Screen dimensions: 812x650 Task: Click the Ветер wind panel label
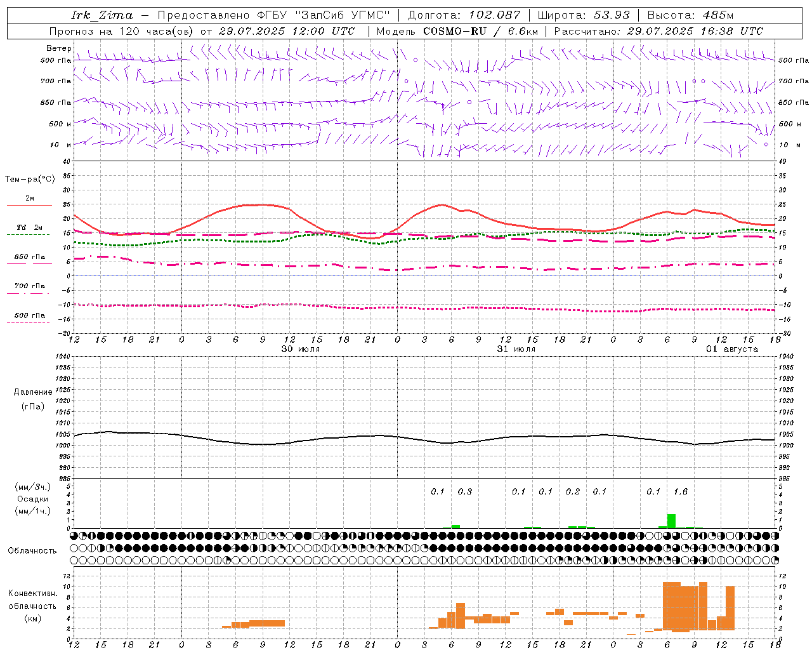[58, 48]
